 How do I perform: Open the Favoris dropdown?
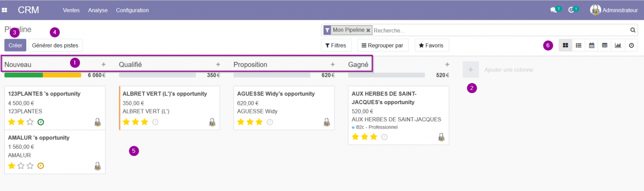click(x=431, y=45)
